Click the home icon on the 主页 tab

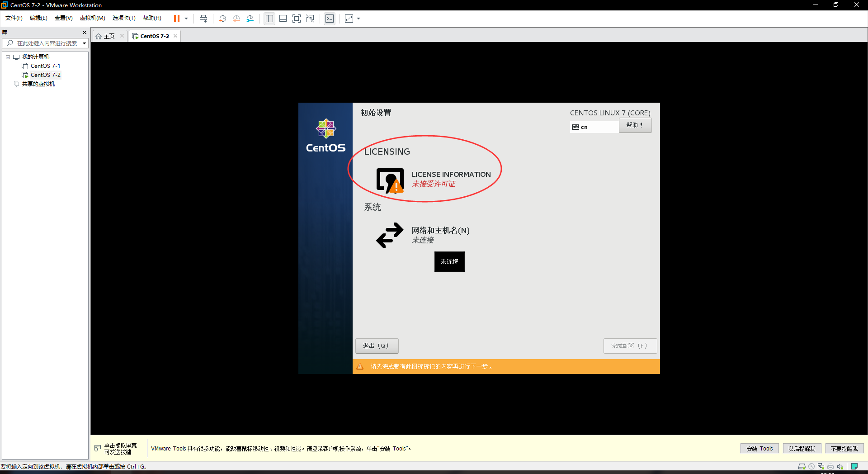99,36
